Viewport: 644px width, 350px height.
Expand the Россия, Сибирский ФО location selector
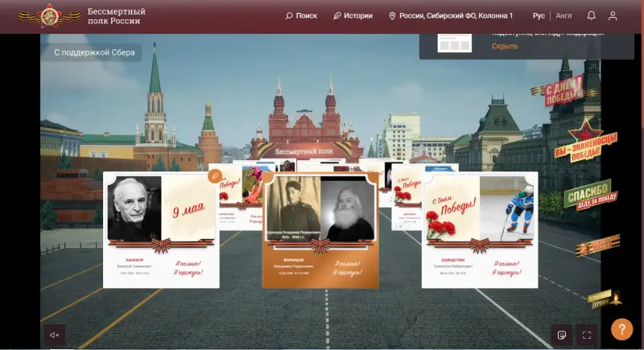pos(450,16)
